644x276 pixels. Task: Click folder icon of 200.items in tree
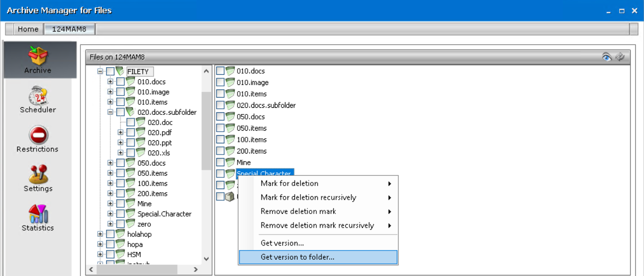click(130, 193)
